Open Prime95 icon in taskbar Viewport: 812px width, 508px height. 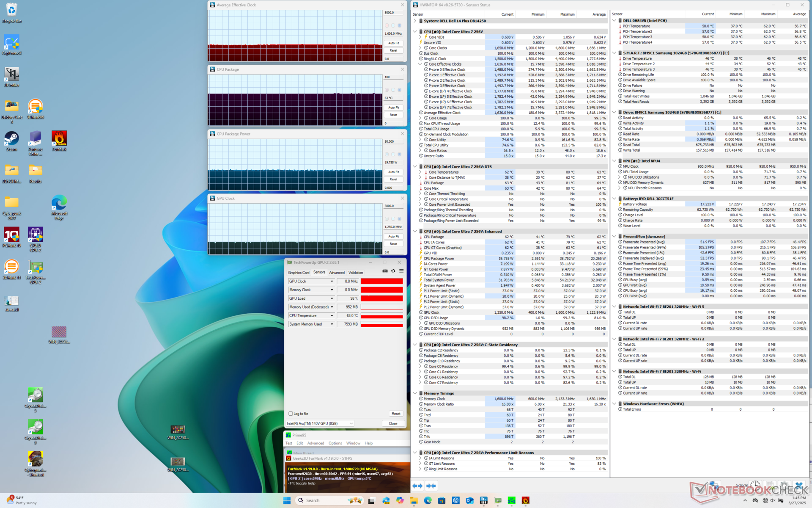point(512,500)
